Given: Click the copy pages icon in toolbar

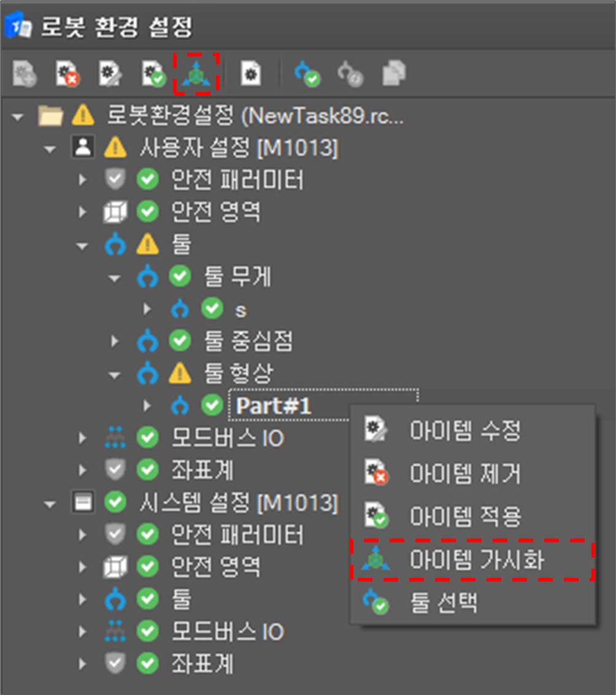Looking at the screenshot, I should coord(394,74).
